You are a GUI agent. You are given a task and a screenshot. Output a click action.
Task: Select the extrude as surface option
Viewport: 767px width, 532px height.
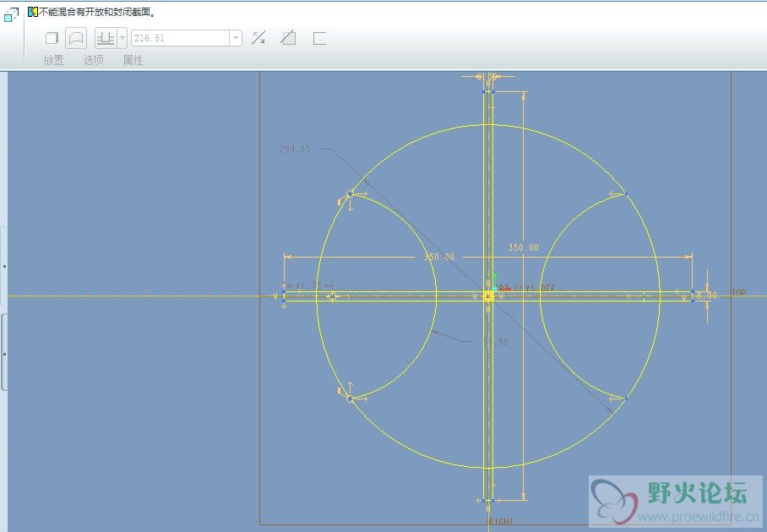pos(76,38)
